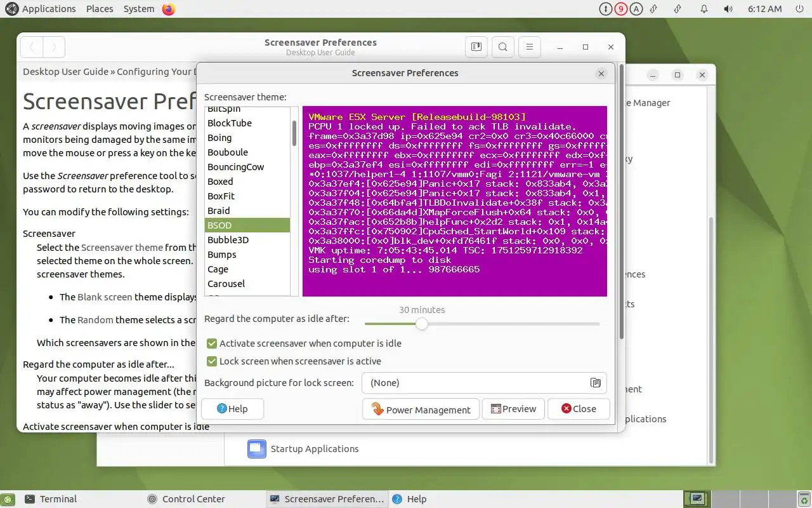The width and height of the screenshot is (812, 508).
Task: Open bookmarks in Help viewer header
Action: tap(476, 47)
